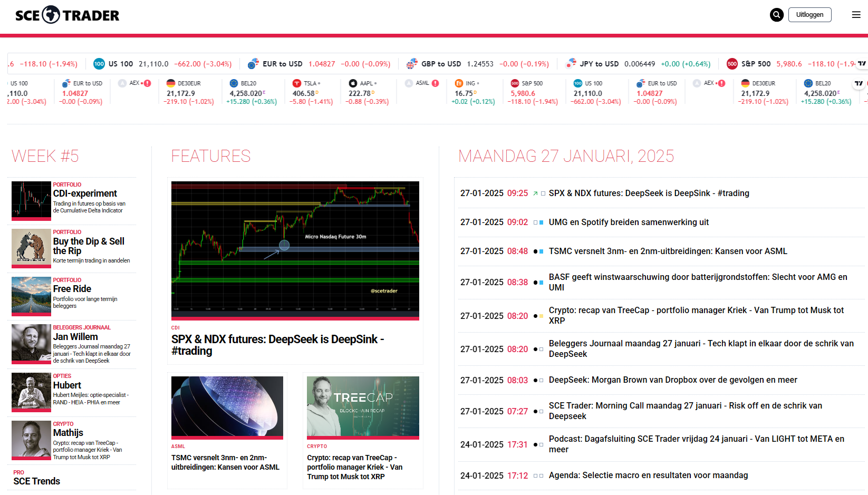The height and width of the screenshot is (495, 868).
Task: Click first BEL20 icon in second ticker row
Action: point(234,83)
